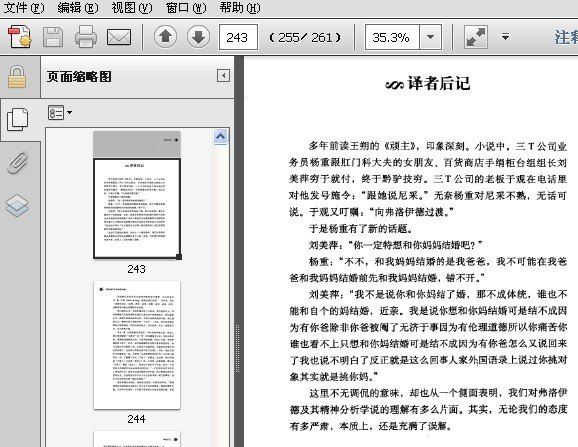The width and height of the screenshot is (578, 447).
Task: Click the page count text (255/261)
Action: pyautogui.click(x=305, y=37)
